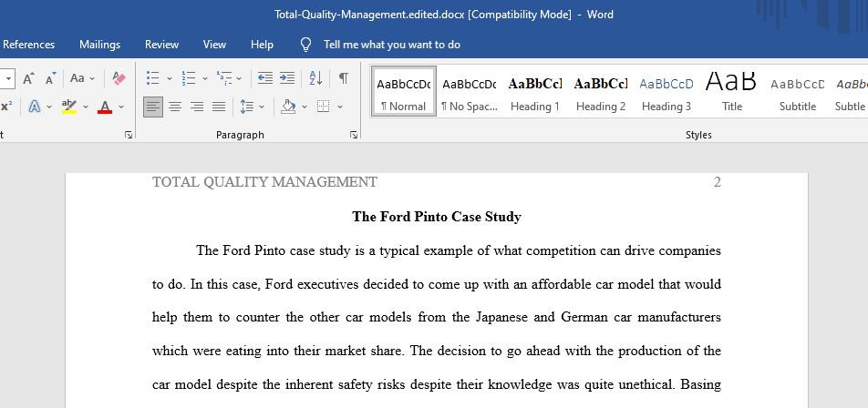Image resolution: width=868 pixels, height=408 pixels.
Task: Click the Tell me lightbulb icon
Action: point(305,45)
